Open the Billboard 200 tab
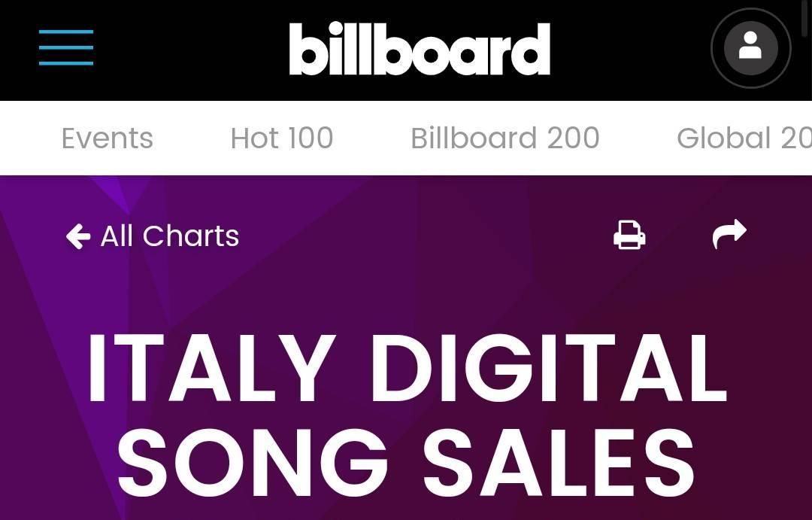The width and height of the screenshot is (812, 520). coord(505,138)
